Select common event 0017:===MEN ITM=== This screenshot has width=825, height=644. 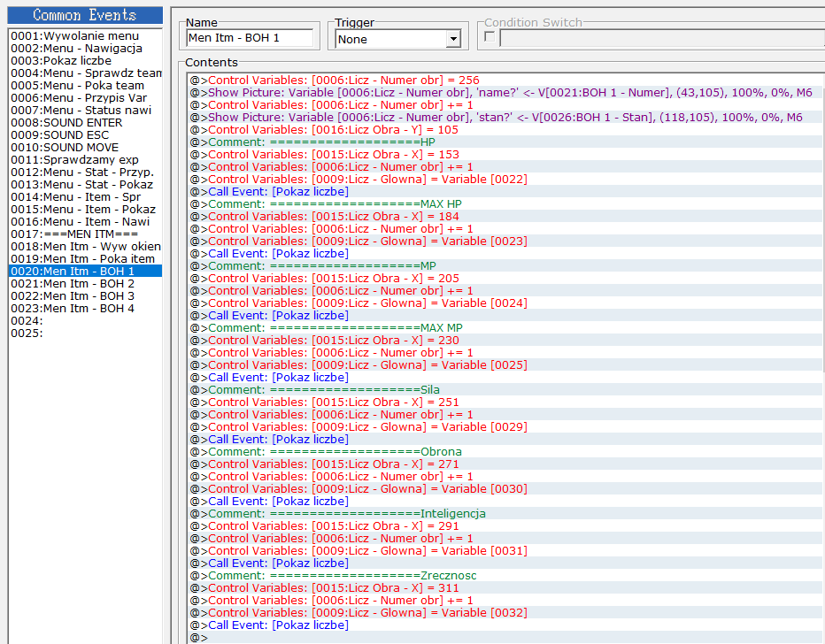[86, 234]
